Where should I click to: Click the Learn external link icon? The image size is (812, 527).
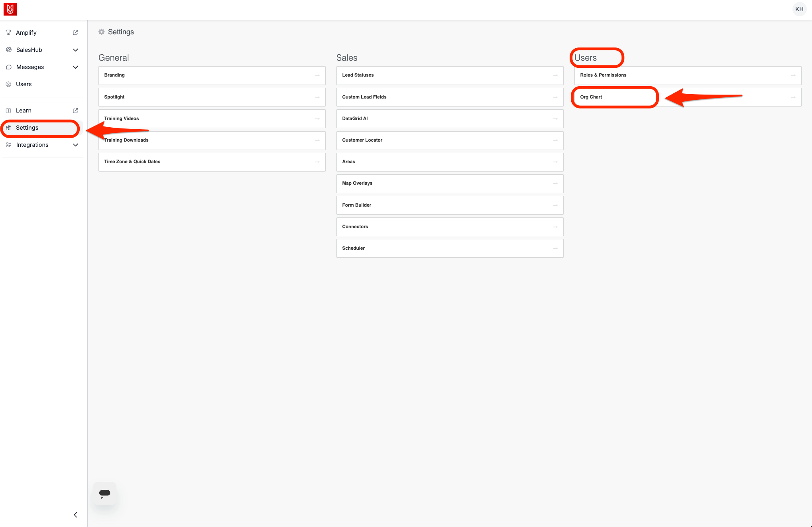point(75,111)
